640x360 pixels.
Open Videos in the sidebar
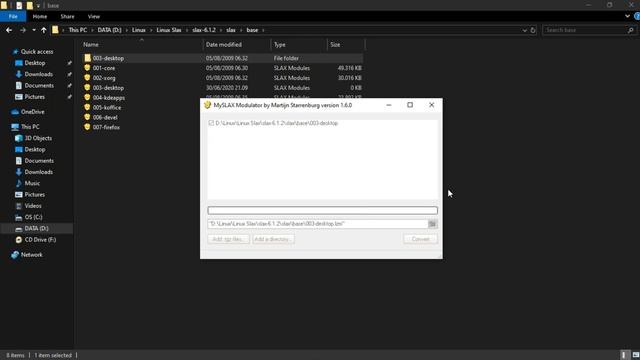click(x=33, y=206)
